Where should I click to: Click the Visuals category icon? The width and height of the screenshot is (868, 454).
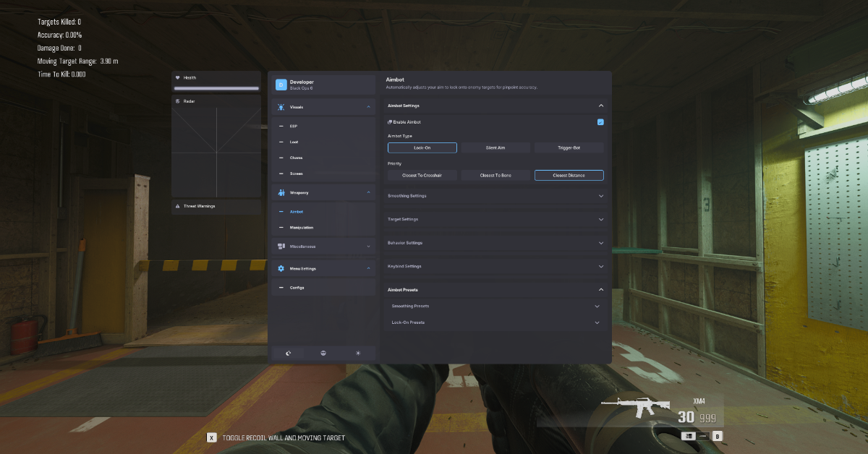click(281, 107)
